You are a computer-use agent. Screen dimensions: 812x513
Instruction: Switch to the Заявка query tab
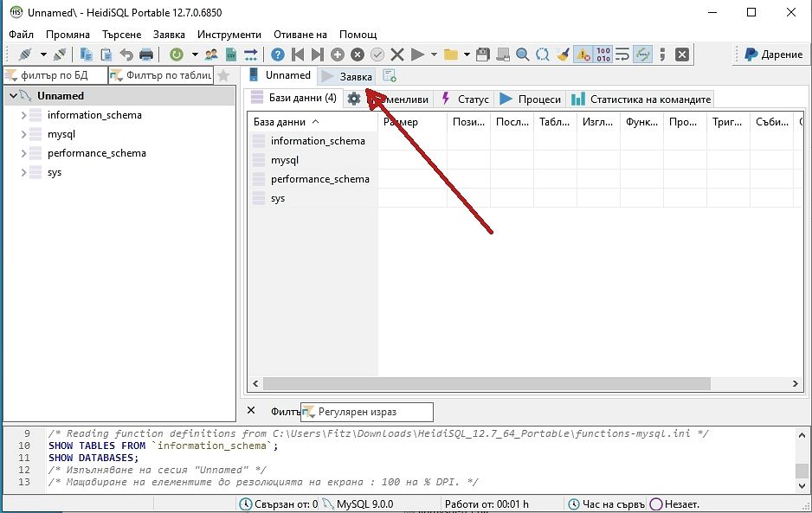(347, 76)
